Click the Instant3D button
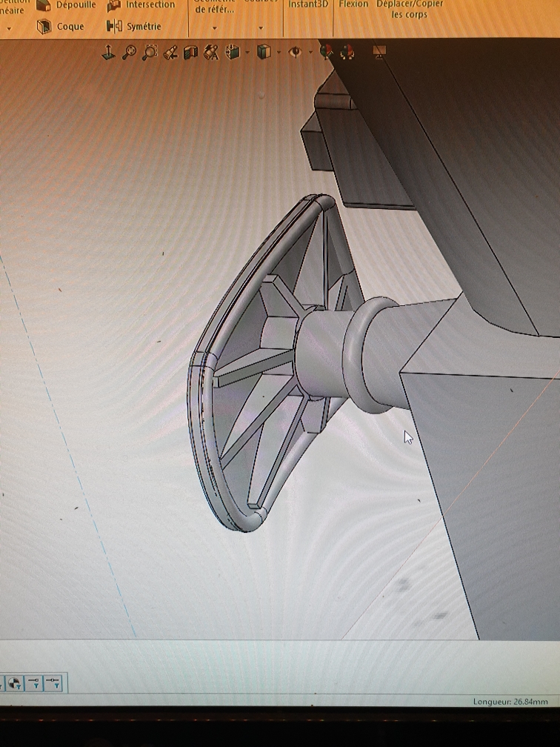Screen dimensions: 560x747 point(308,4)
